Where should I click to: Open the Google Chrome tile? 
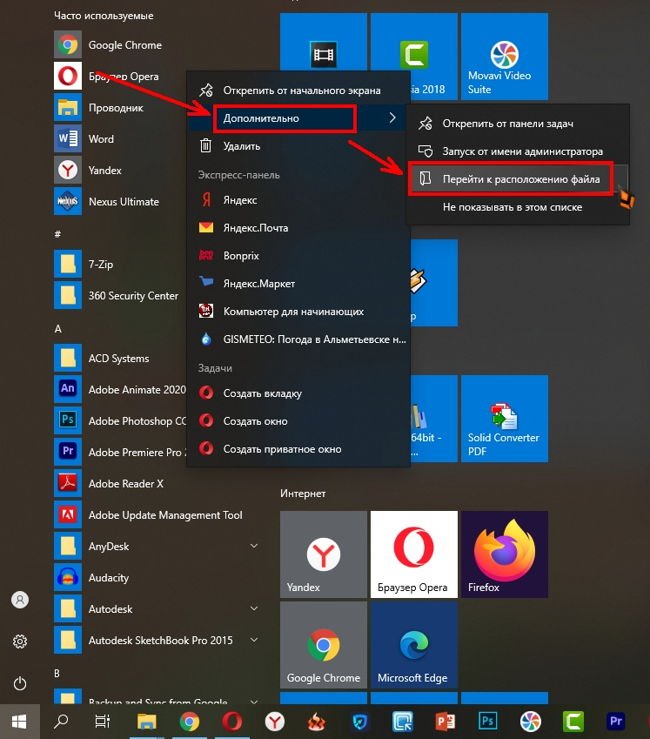point(323,645)
